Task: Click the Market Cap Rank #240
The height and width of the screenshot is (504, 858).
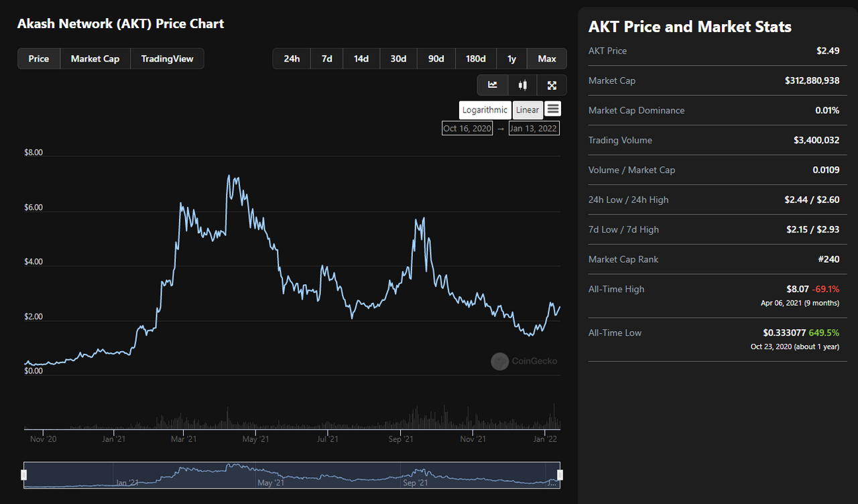Action: coord(828,259)
